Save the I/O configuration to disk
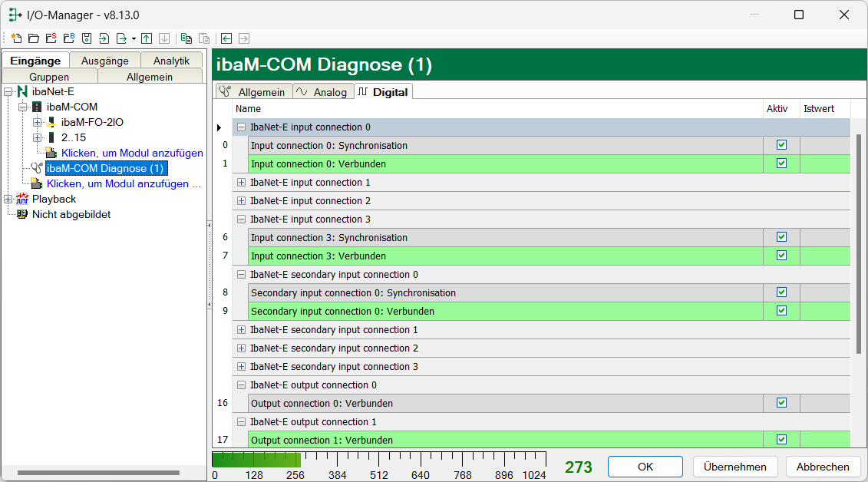This screenshot has height=482, width=868. 87,38
